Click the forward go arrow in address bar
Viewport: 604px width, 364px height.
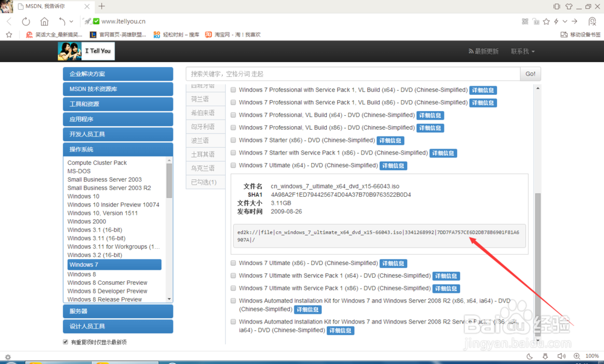[x=574, y=22]
